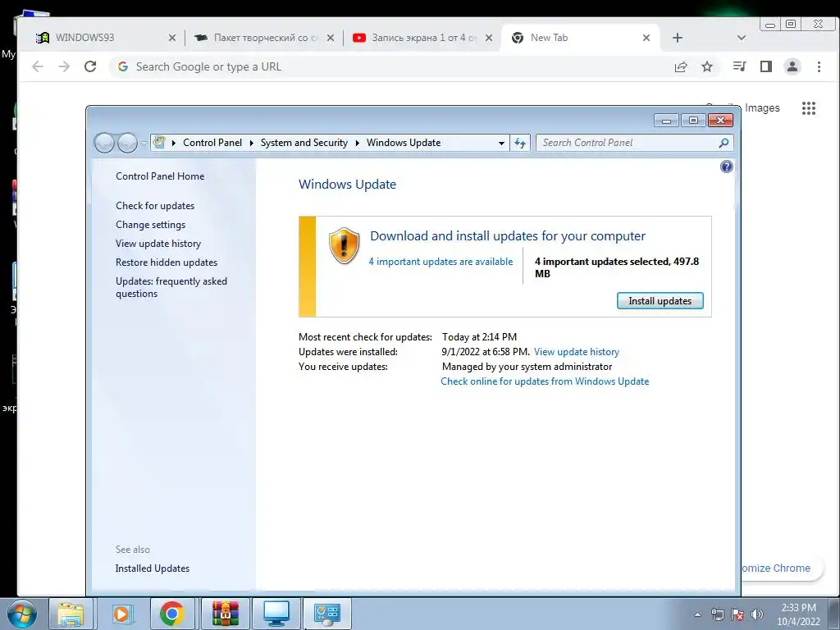
Task: Bookmark this tab with star icon
Action: tap(707, 66)
